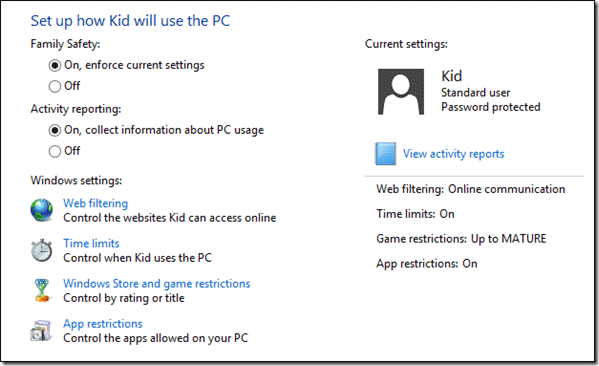Click the game restrictions trophy icon
Viewport: 599px width, 366px height.
click(x=42, y=290)
